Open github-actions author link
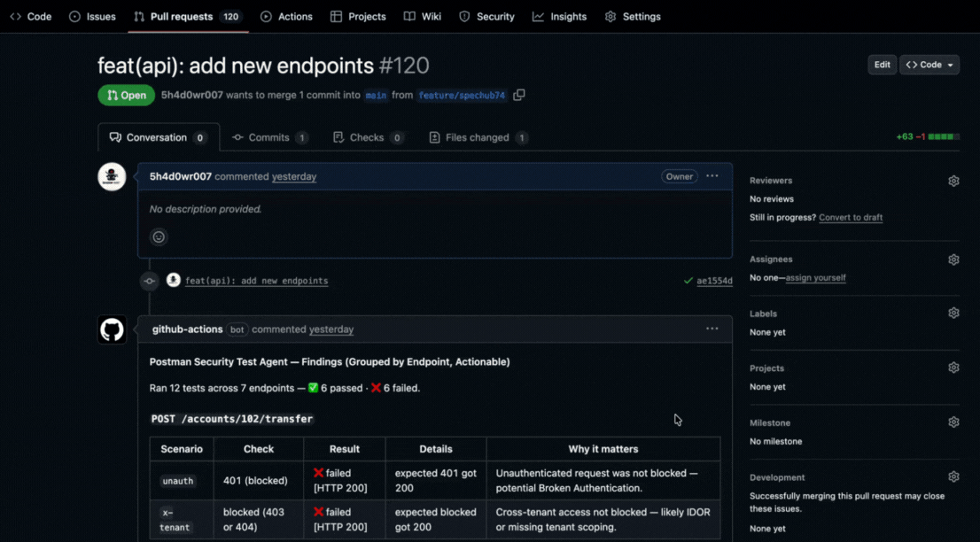 tap(188, 329)
